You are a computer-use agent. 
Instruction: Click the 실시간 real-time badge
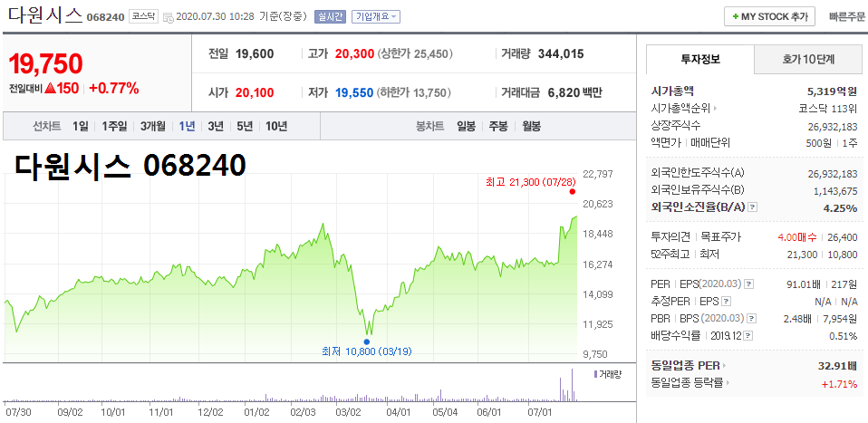[x=331, y=16]
